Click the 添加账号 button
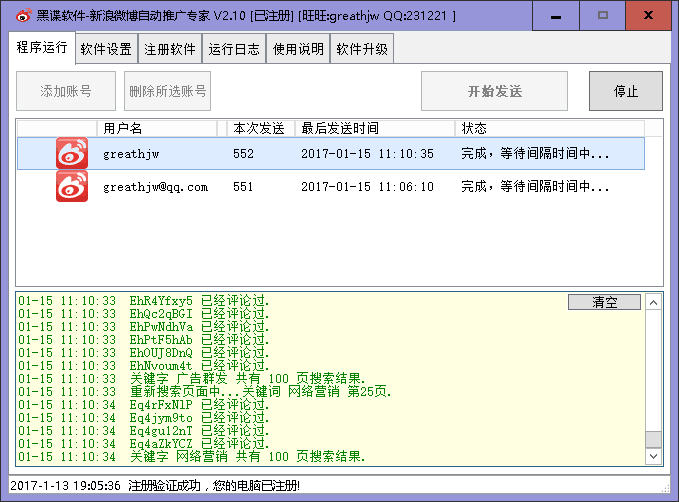This screenshot has height=502, width=679. click(x=66, y=91)
